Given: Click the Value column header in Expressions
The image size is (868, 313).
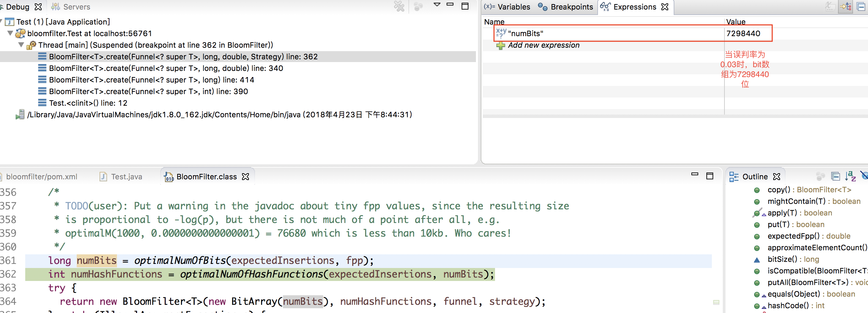Looking at the screenshot, I should pos(736,22).
